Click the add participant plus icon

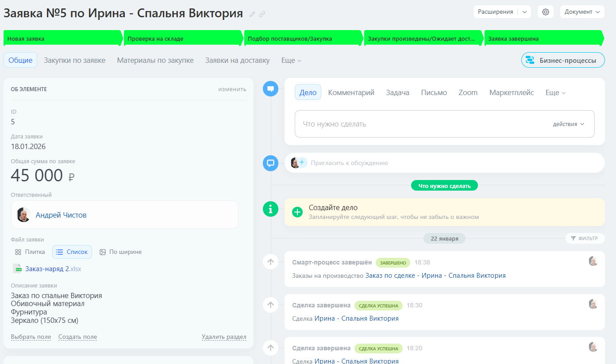tap(302, 163)
